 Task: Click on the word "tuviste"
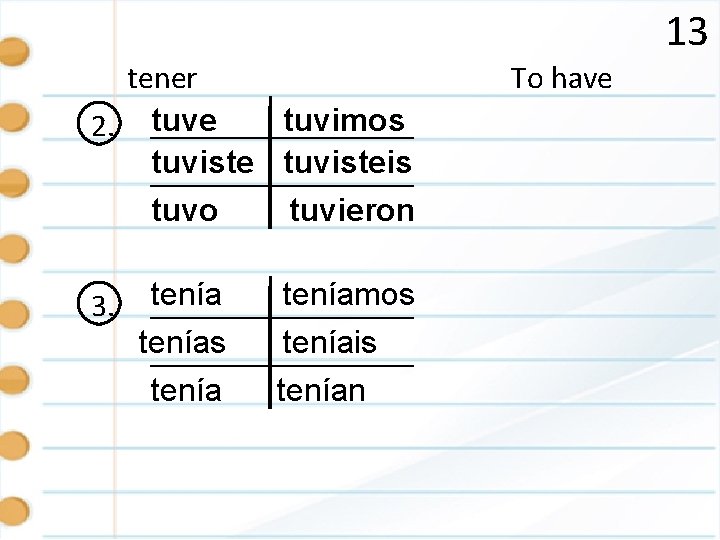(x=203, y=162)
